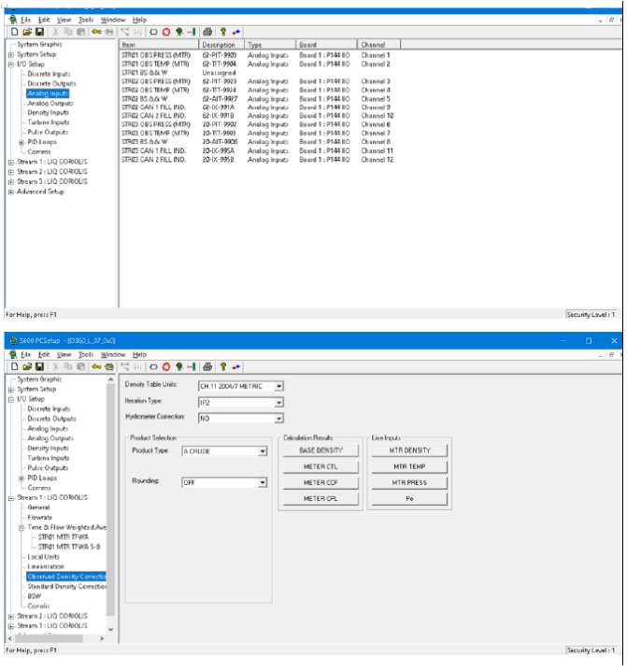Click the blue connection icon in lower toolbar

(x=236, y=367)
